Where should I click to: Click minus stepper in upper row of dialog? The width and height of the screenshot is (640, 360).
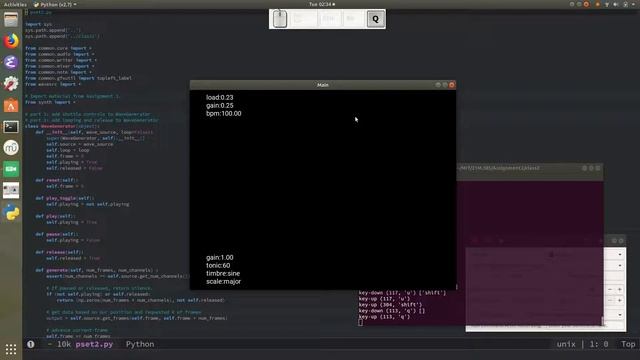(610, 289)
